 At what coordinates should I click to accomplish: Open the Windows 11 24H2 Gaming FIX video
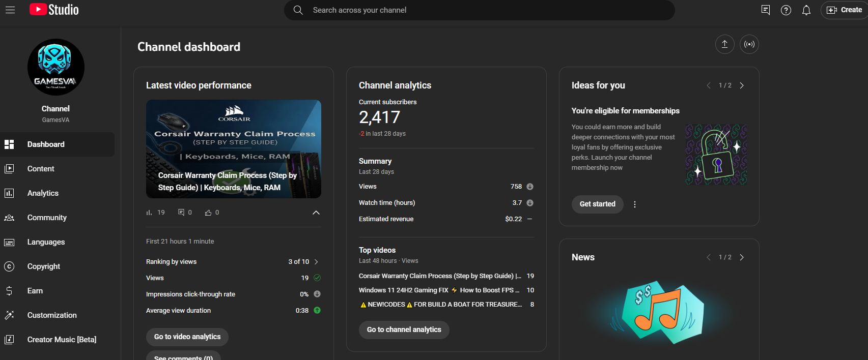(439, 290)
